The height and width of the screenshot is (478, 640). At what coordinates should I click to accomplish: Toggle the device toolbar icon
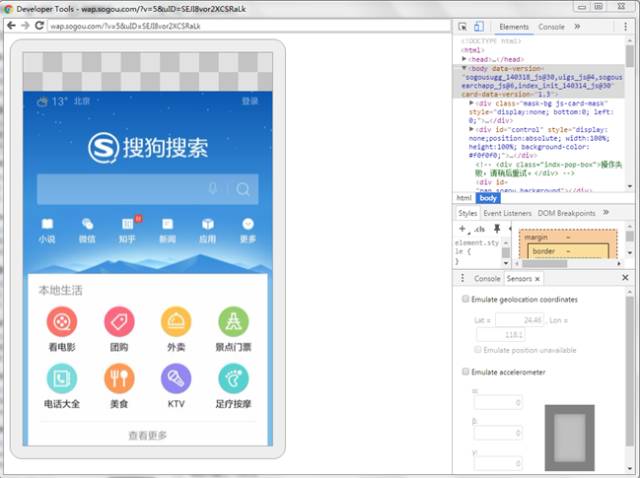pos(478,27)
